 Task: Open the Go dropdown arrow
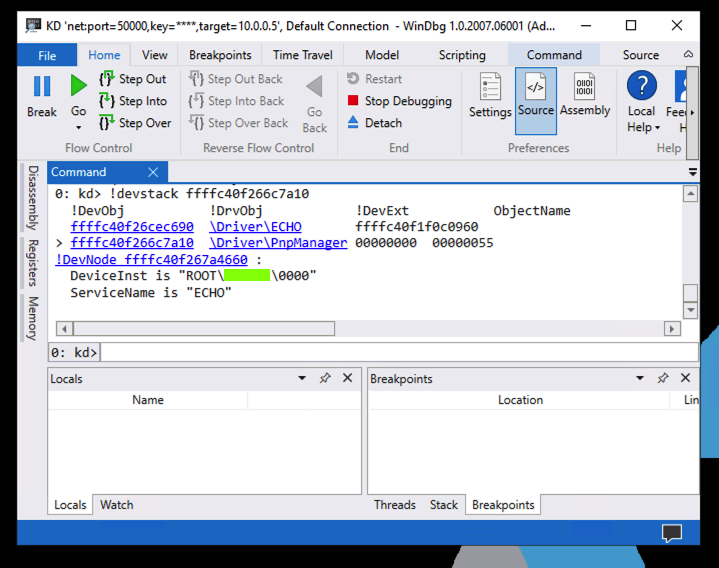(78, 128)
